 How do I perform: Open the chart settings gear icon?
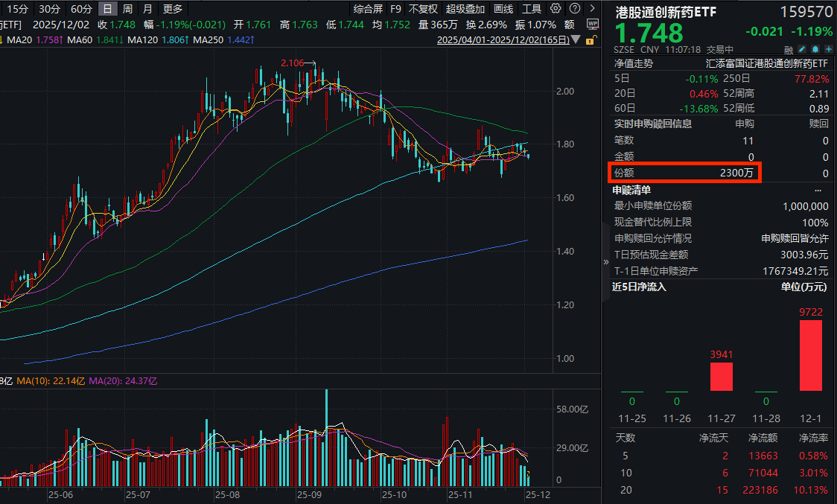click(554, 8)
